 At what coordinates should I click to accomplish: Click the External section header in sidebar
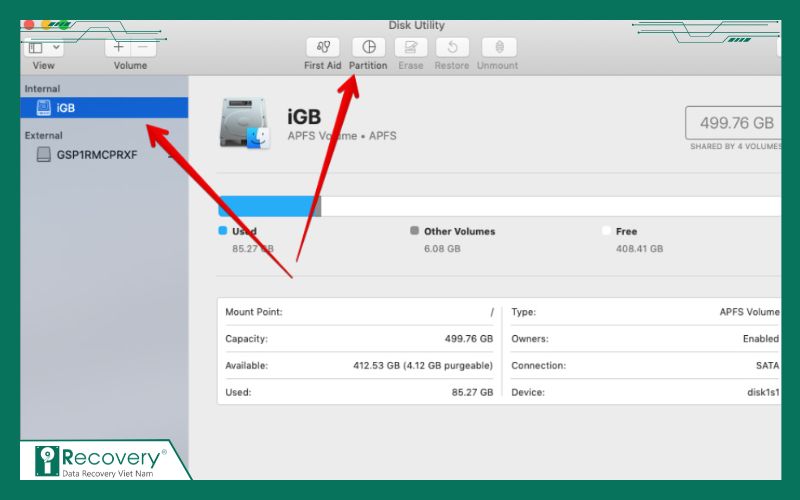44,135
